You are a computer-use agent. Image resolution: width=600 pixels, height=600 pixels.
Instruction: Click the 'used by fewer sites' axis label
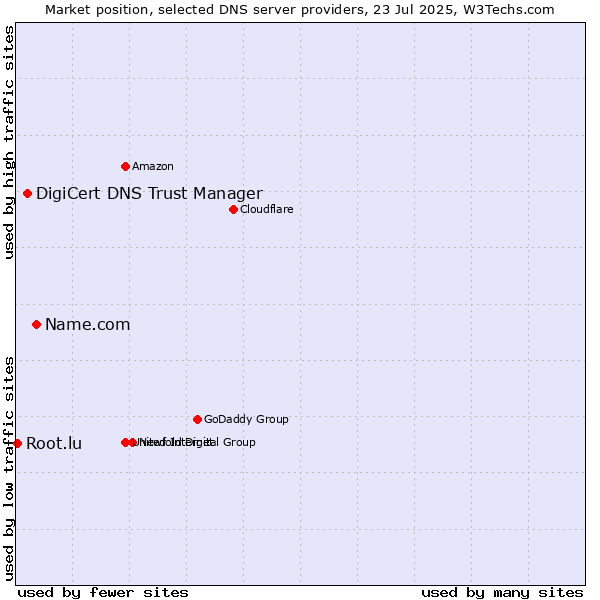(103, 593)
